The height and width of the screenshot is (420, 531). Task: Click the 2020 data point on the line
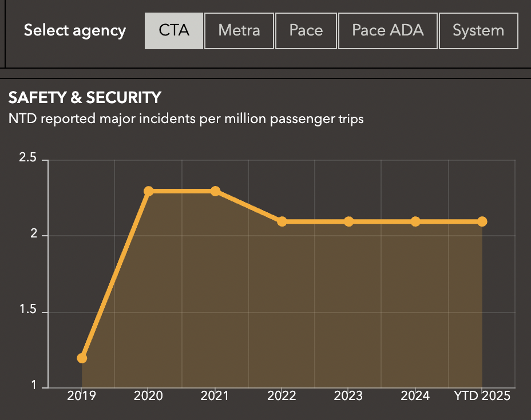tap(149, 191)
